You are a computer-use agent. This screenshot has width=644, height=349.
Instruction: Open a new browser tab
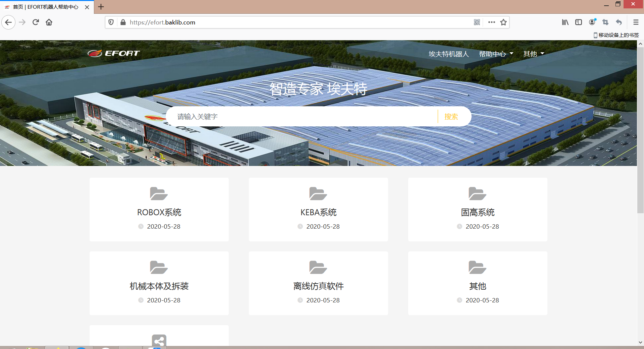[x=101, y=7]
